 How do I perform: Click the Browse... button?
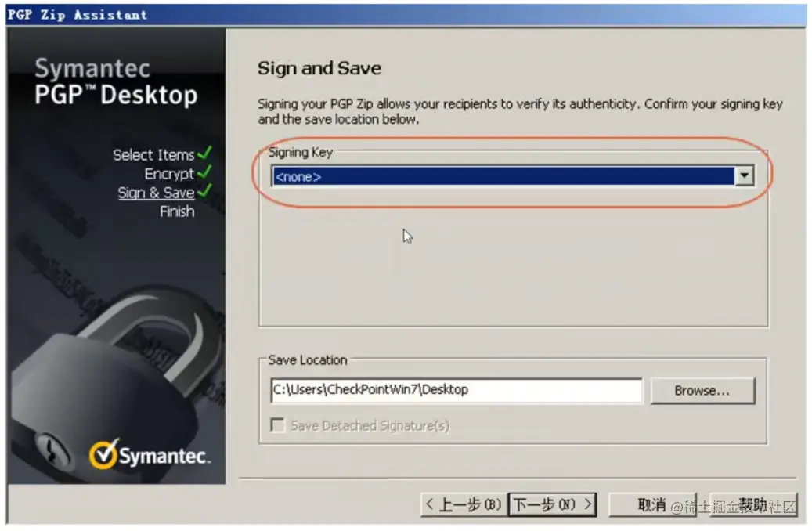[x=702, y=390]
